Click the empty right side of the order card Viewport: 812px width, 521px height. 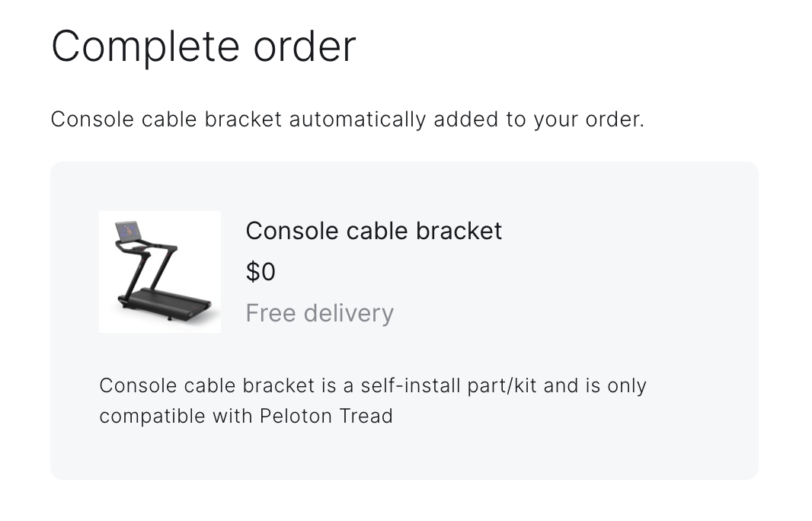(x=647, y=289)
